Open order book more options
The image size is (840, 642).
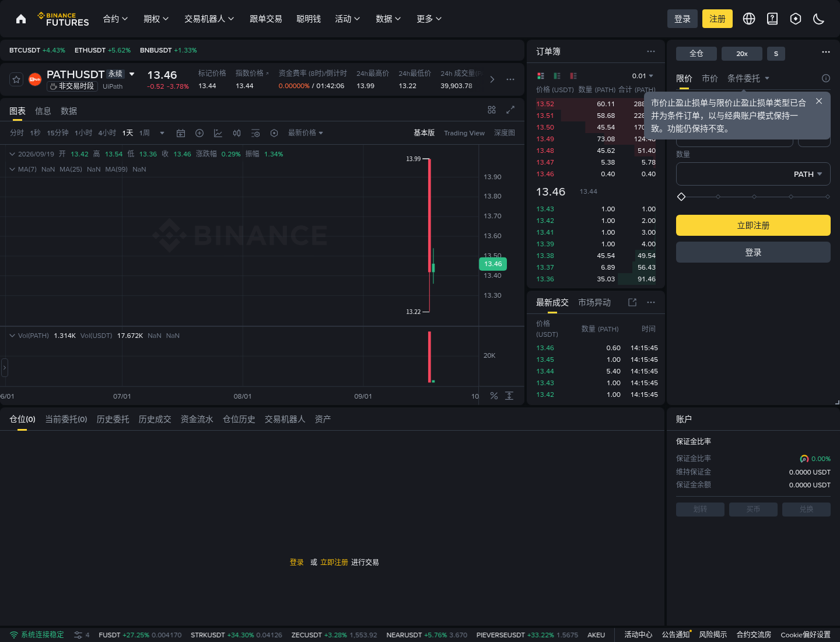651,51
